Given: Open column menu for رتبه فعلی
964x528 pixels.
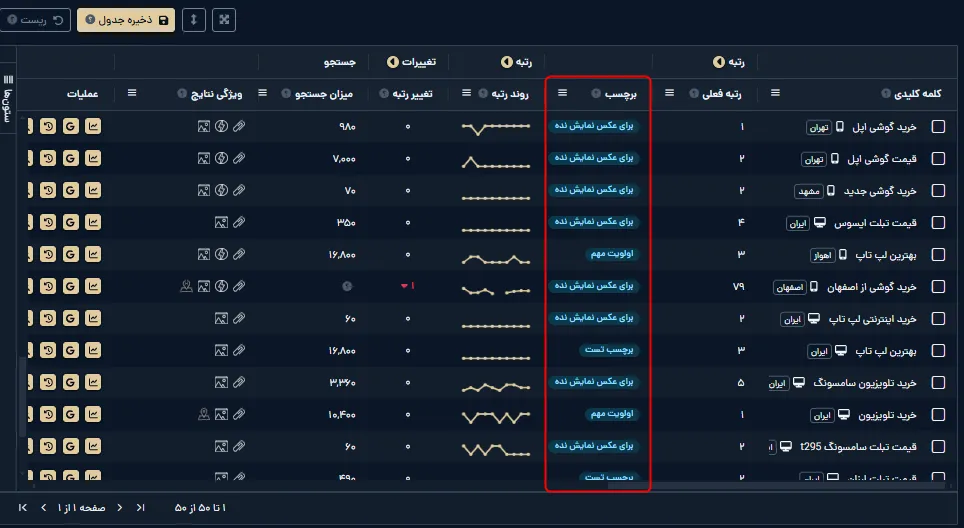Looking at the screenshot, I should click(670, 93).
